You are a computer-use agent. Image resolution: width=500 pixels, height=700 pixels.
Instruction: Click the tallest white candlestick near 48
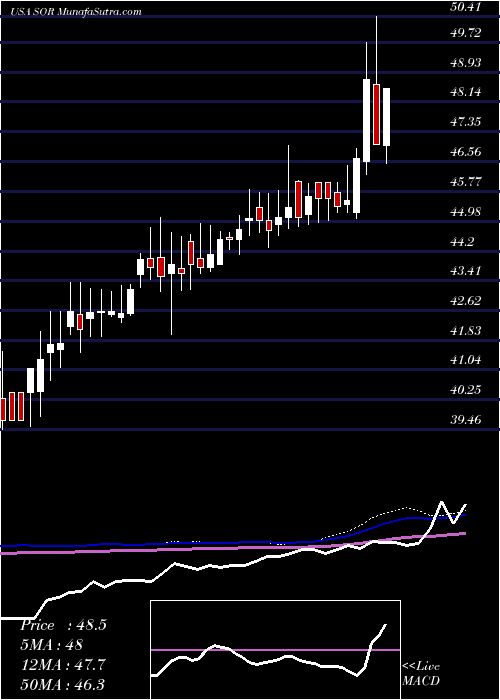pos(367,121)
